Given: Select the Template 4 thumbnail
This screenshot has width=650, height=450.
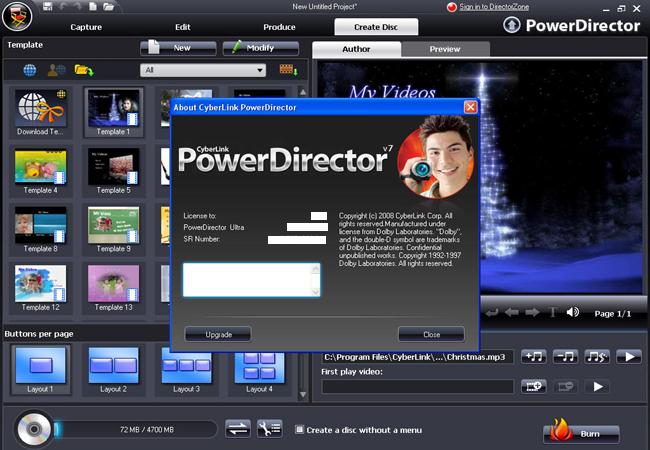Looking at the screenshot, I should click(x=40, y=171).
